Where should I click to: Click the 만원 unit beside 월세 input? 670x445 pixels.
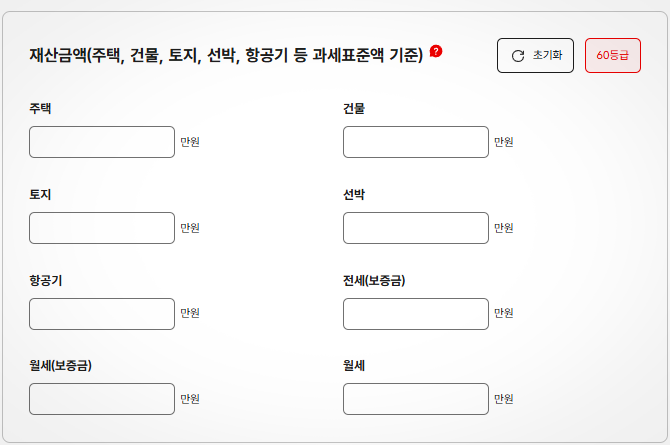click(x=504, y=399)
